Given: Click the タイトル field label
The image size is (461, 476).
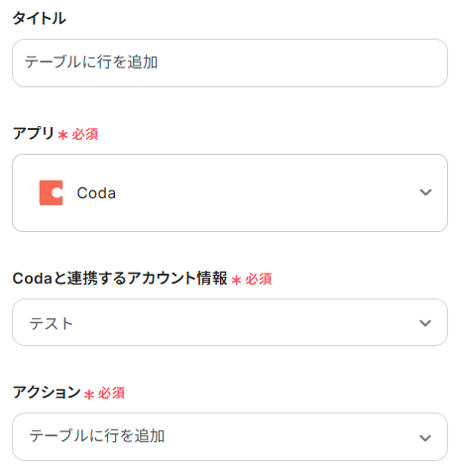Looking at the screenshot, I should coord(39,18).
